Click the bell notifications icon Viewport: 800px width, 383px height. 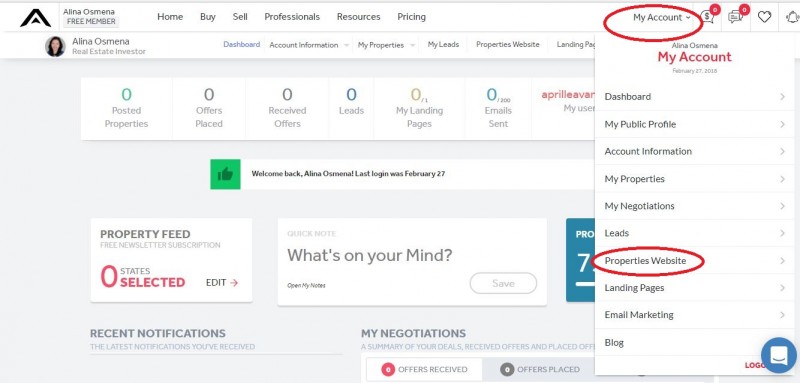point(792,17)
